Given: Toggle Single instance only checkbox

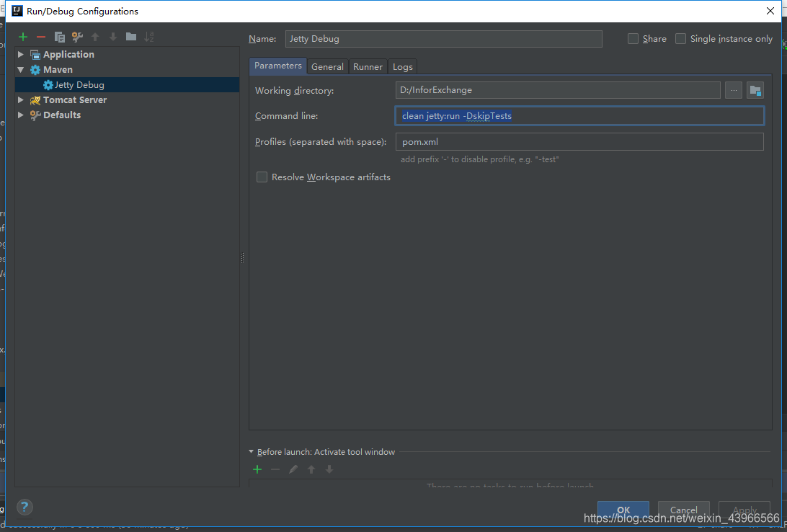Looking at the screenshot, I should tap(680, 39).
